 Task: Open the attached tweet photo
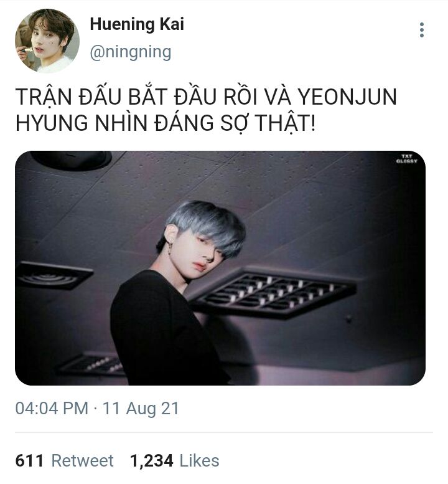[x=220, y=268]
